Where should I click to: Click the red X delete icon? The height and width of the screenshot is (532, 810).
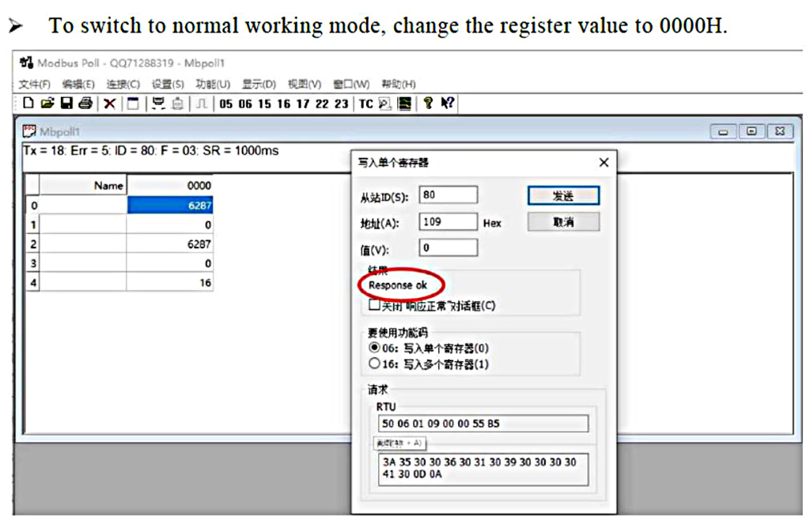coord(109,104)
